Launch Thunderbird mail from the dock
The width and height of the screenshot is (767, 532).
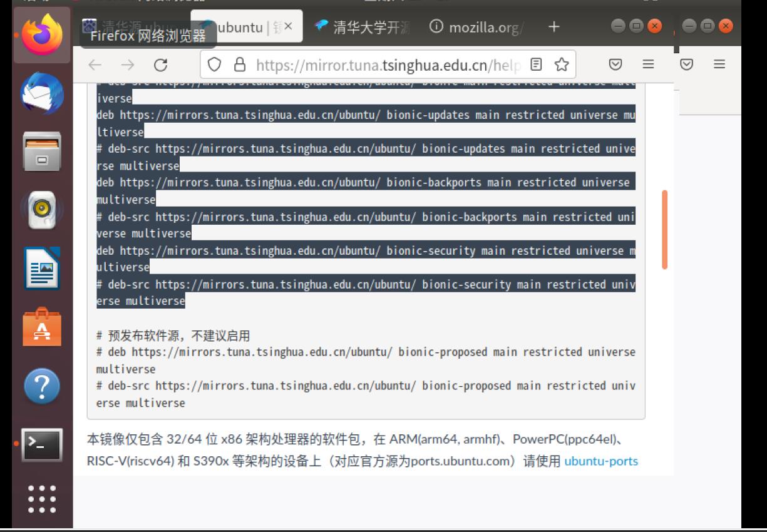point(42,94)
